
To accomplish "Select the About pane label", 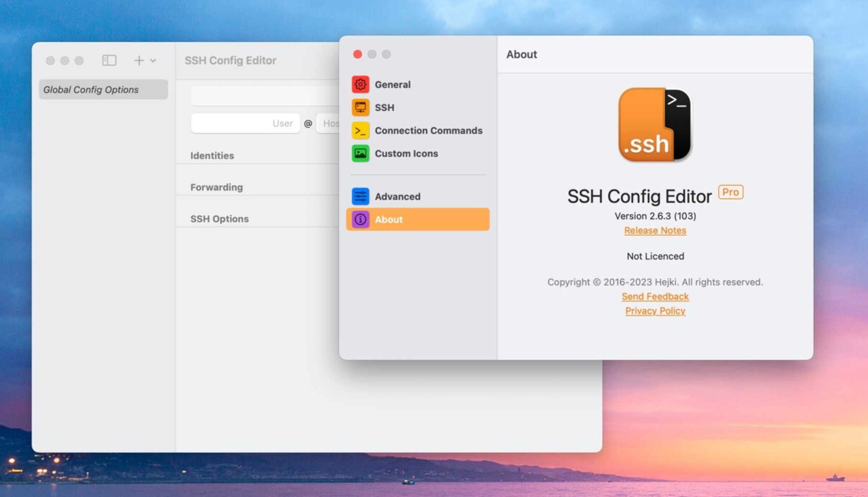I will tap(389, 219).
